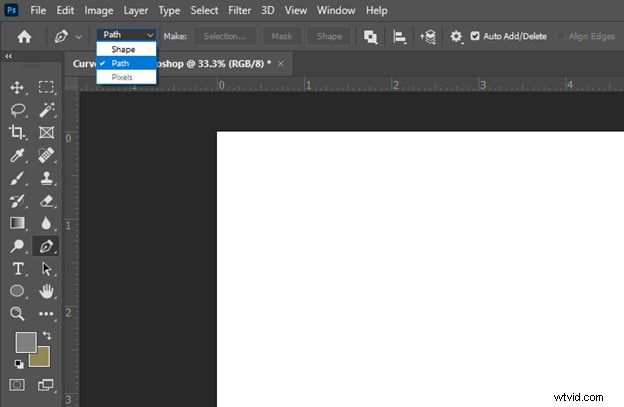Select the Pen tool in toolbar
Viewport: 624px width, 407px height.
click(46, 246)
